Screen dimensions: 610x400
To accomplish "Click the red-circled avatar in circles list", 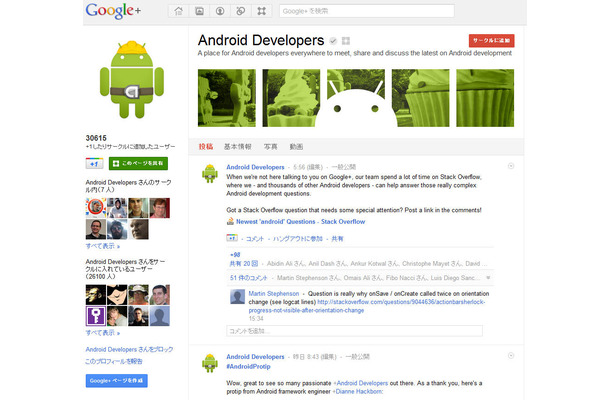I will click(96, 208).
